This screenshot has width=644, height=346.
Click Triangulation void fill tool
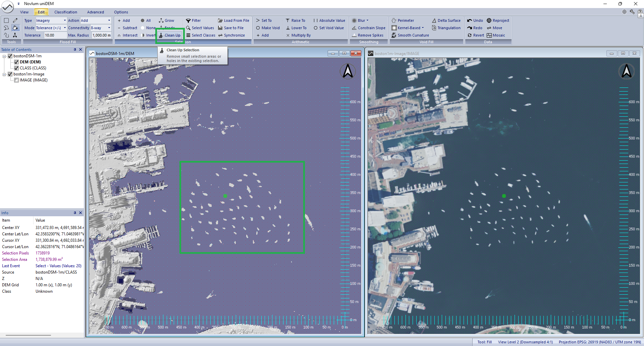[x=446, y=28]
